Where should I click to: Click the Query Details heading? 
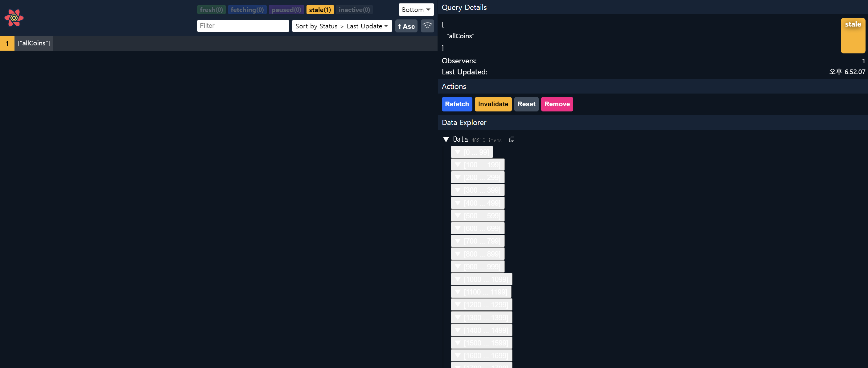point(464,7)
